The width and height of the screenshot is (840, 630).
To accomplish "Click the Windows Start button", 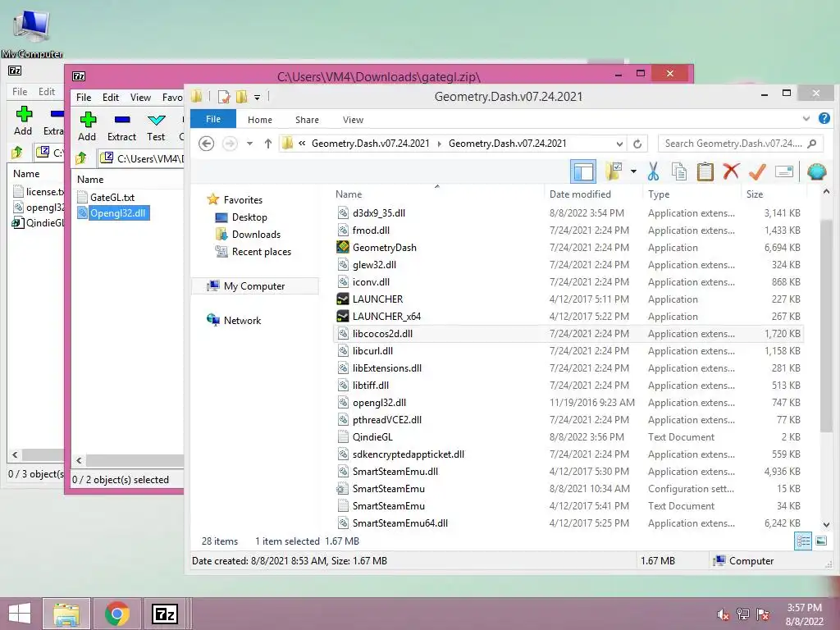I will click(20, 614).
